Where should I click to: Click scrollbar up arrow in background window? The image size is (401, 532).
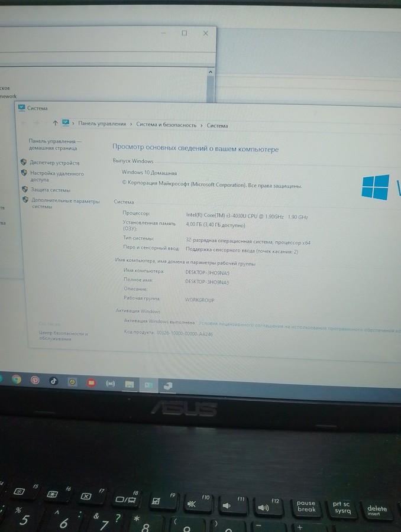(x=210, y=72)
